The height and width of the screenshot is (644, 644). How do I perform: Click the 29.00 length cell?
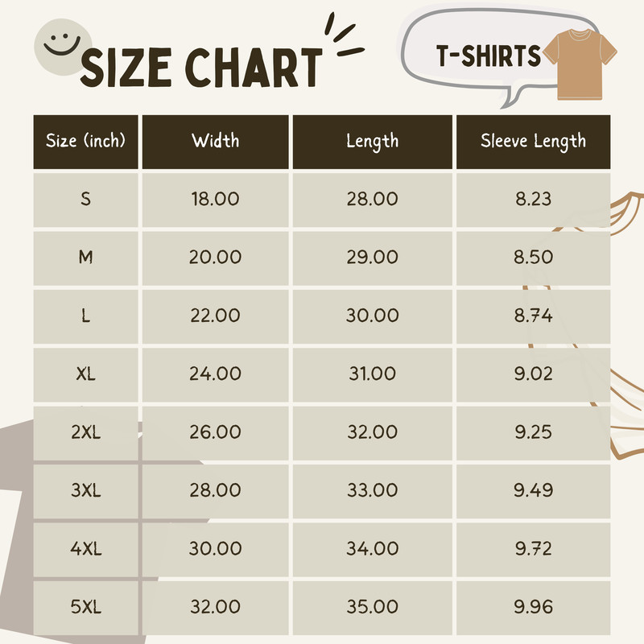coord(372,258)
